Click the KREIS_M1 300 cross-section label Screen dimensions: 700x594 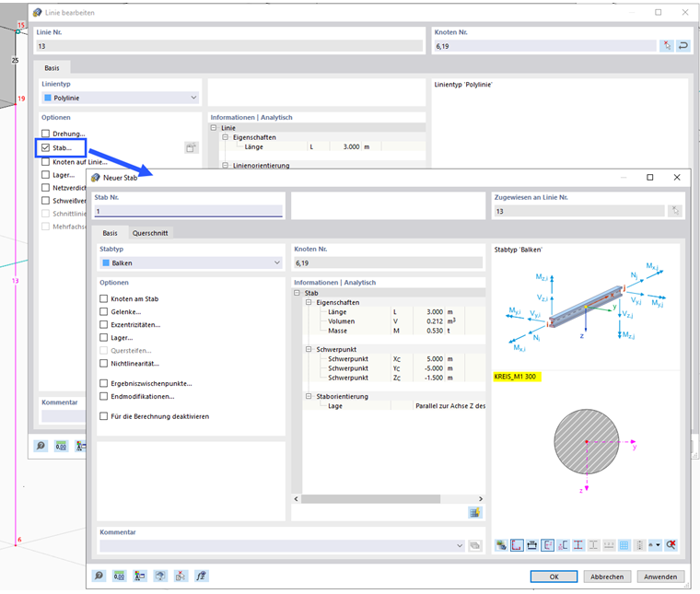(x=515, y=377)
